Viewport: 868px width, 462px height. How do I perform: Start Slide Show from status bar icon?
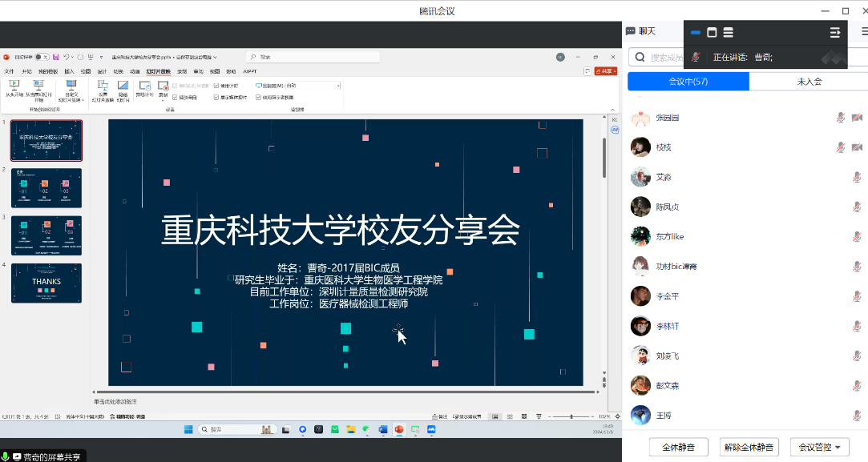[x=539, y=416]
